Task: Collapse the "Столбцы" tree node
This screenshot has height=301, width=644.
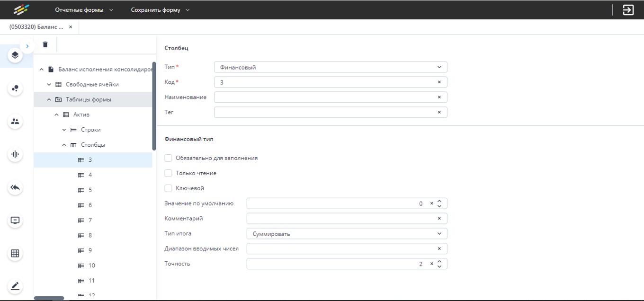Action: [x=64, y=145]
